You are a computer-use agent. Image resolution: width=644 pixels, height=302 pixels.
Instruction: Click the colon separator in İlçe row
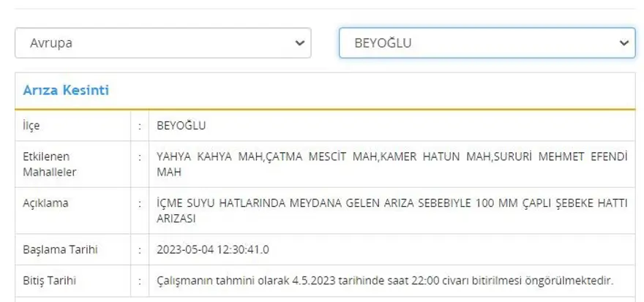(139, 125)
